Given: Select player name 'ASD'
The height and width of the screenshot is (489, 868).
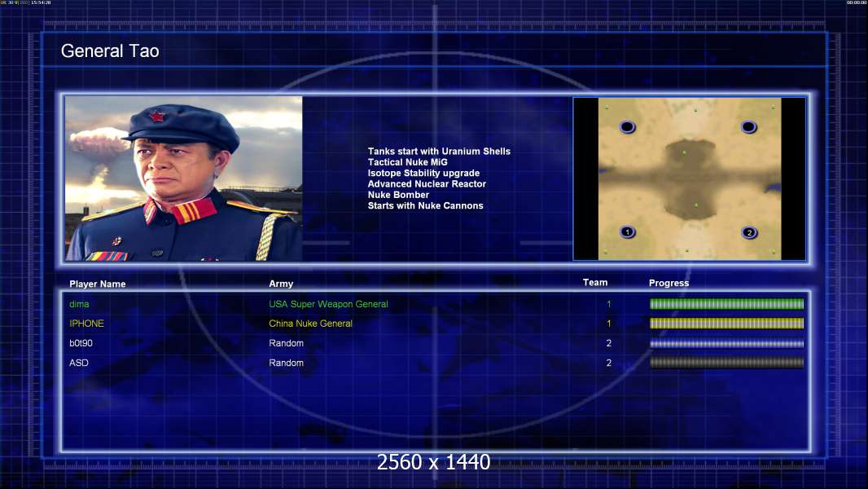Looking at the screenshot, I should pos(79,363).
